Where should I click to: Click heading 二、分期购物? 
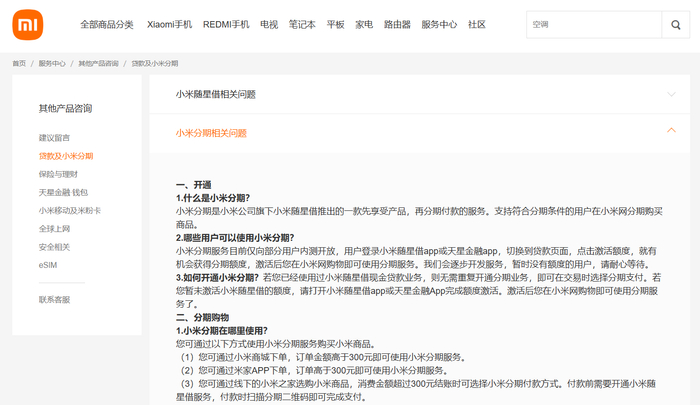pos(202,317)
